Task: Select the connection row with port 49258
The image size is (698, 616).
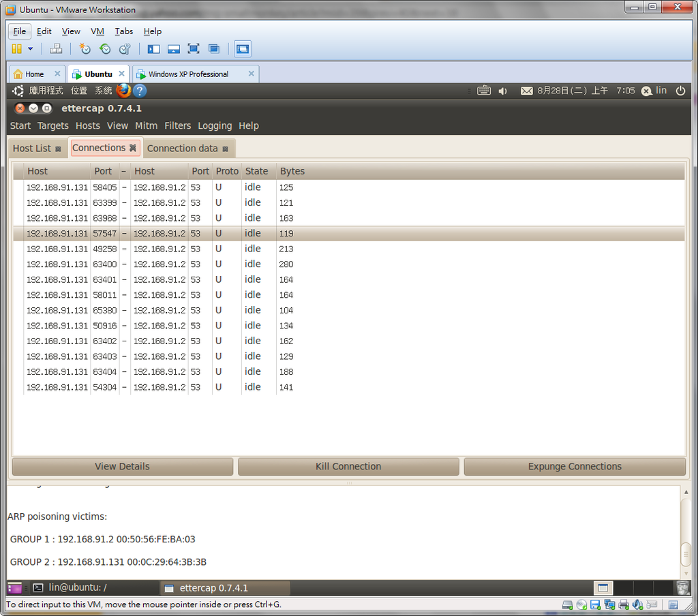Action: pyautogui.click(x=349, y=249)
